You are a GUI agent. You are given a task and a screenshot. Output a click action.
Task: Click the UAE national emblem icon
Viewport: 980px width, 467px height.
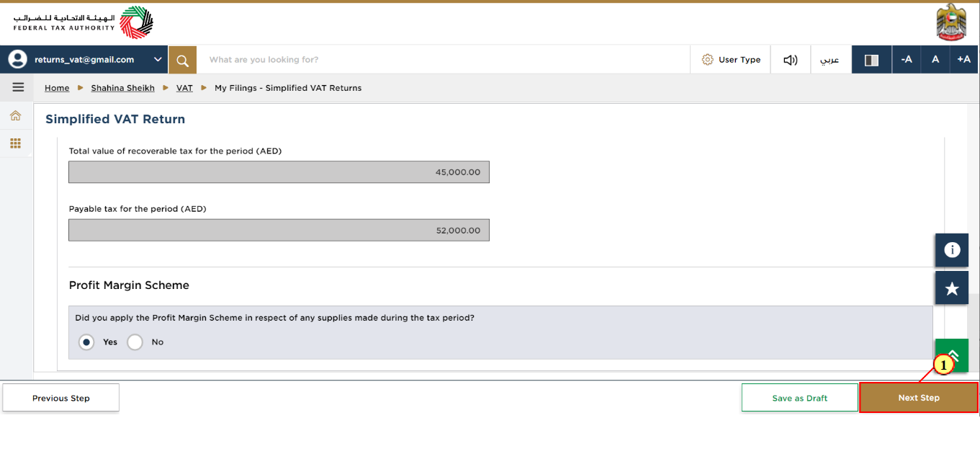click(x=951, y=22)
